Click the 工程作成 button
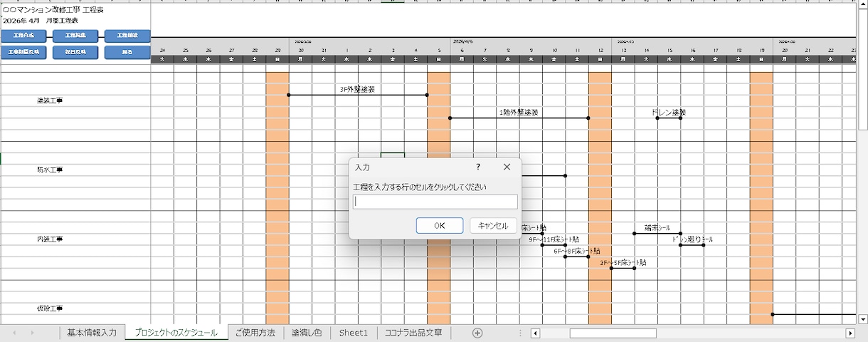868x342 pixels. [x=23, y=36]
